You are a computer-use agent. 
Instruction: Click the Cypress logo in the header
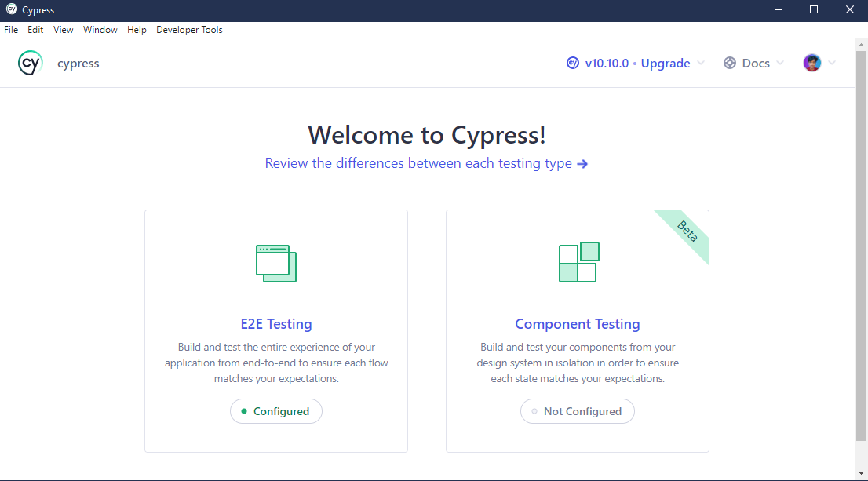coord(30,63)
